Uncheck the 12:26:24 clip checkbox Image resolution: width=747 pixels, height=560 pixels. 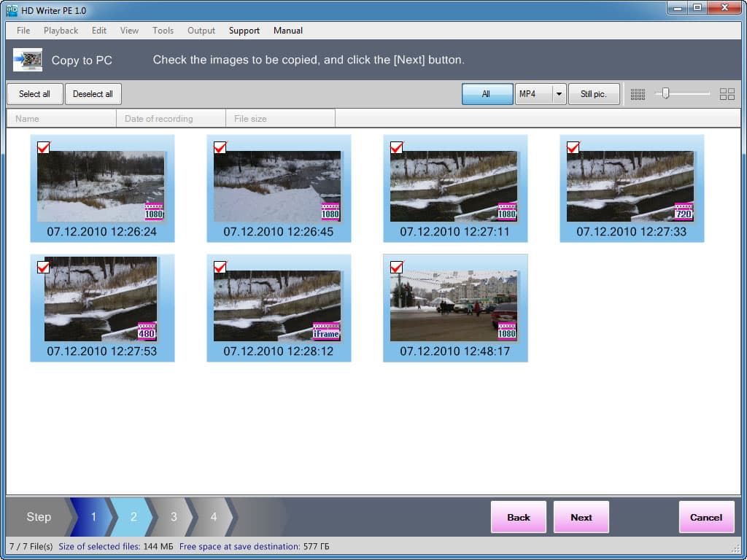click(43, 147)
